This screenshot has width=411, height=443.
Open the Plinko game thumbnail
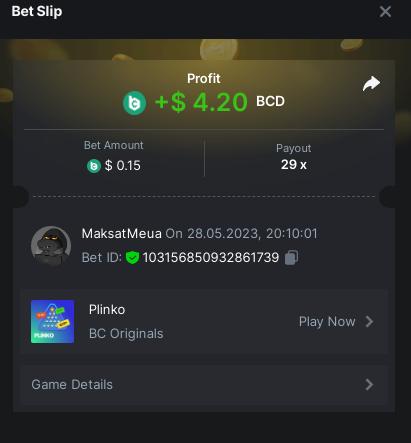[52, 321]
